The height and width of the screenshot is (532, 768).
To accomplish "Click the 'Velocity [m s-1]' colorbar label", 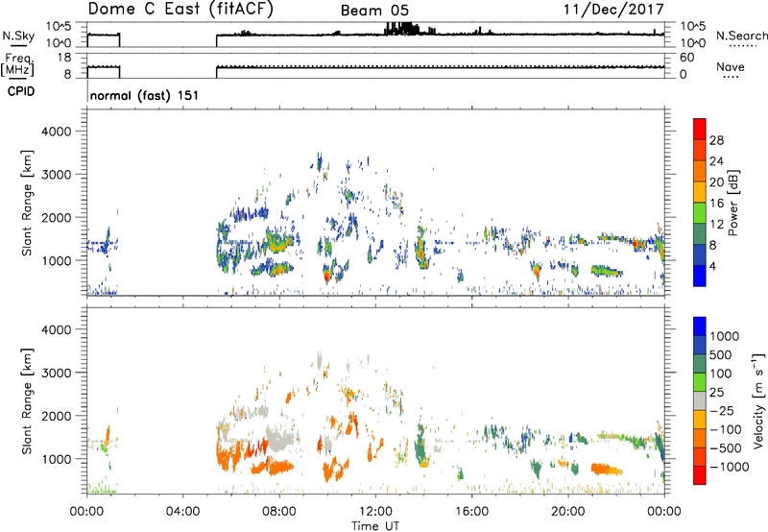I will (758, 400).
